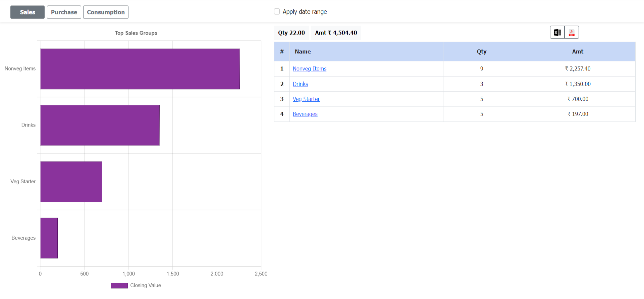Click the Veg Starter link in table
This screenshot has width=644, height=299.
306,99
